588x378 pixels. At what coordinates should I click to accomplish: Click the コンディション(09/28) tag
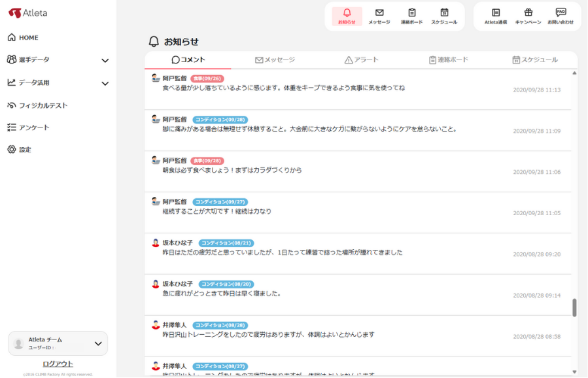[x=220, y=120]
